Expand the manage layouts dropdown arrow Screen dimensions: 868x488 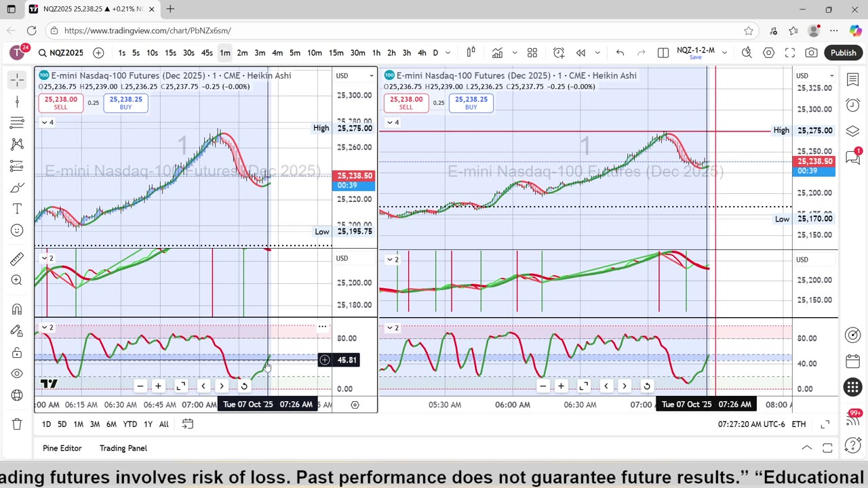point(724,53)
